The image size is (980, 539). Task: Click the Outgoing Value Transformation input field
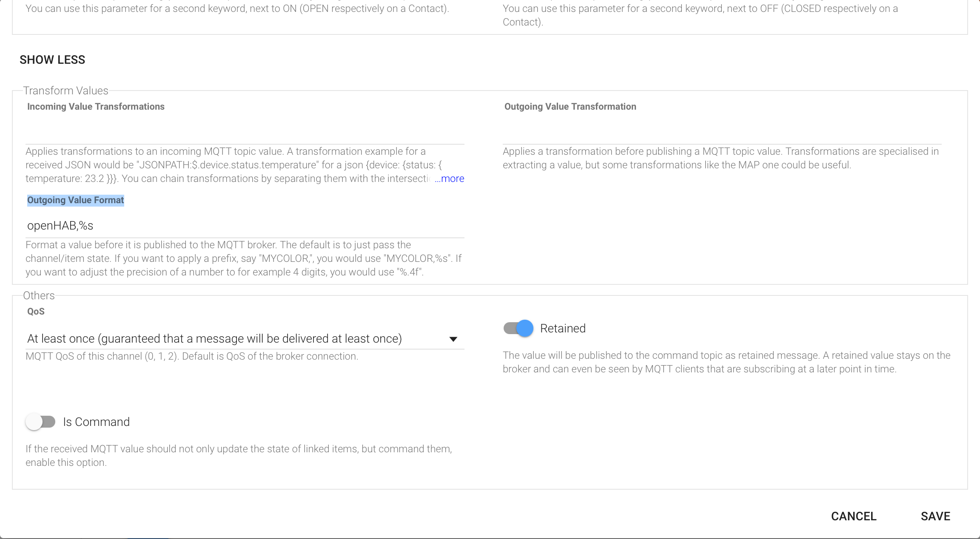click(x=722, y=133)
